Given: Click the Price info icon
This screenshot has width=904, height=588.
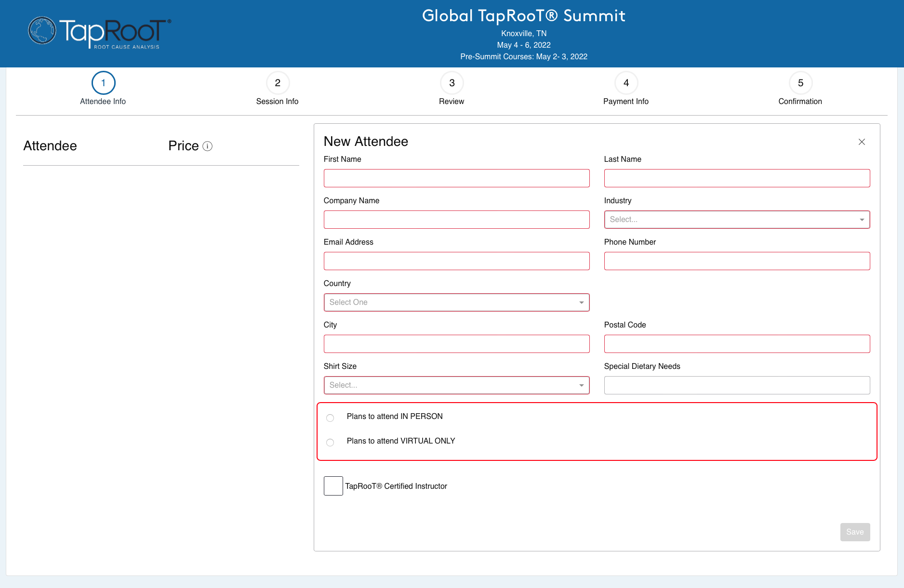Looking at the screenshot, I should [208, 146].
